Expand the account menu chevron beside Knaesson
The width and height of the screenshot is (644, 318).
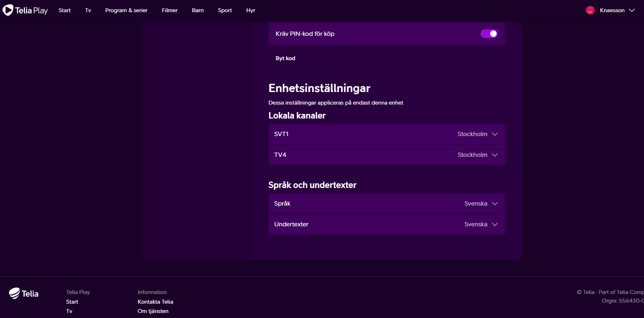click(632, 10)
